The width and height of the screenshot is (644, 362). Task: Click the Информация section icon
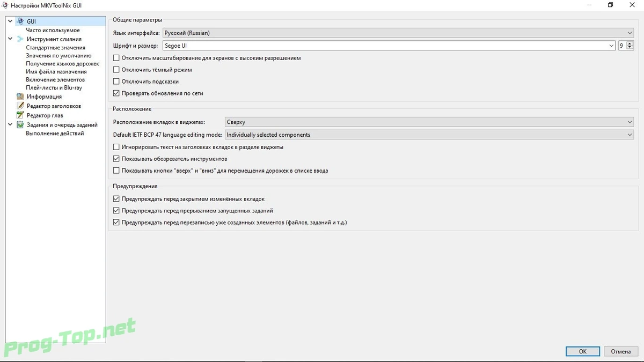pyautogui.click(x=20, y=97)
